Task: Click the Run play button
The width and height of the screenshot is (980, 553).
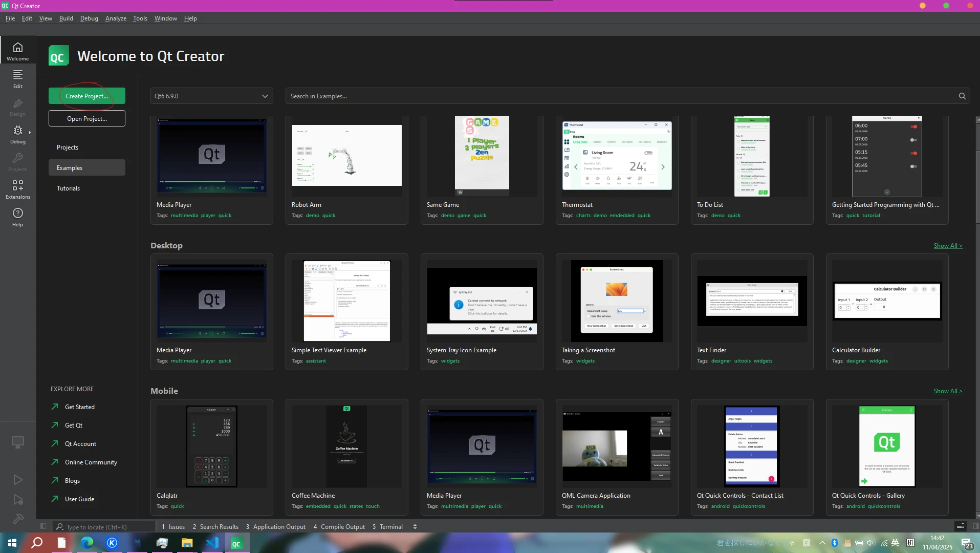Action: coord(18,480)
